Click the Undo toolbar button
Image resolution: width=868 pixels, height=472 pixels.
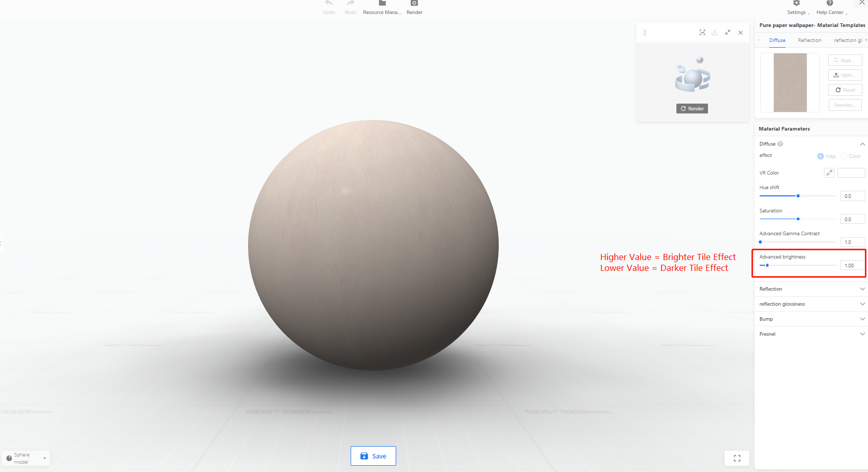pyautogui.click(x=329, y=7)
